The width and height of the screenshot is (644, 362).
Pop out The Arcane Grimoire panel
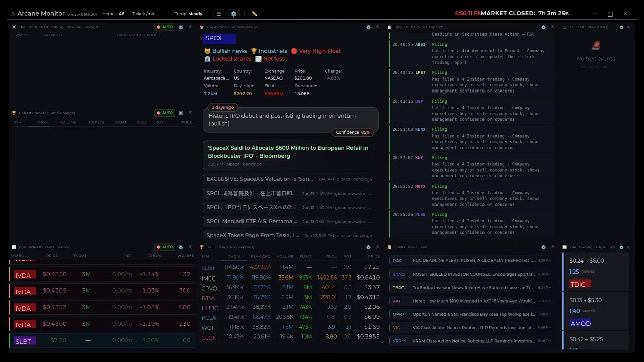(x=378, y=27)
